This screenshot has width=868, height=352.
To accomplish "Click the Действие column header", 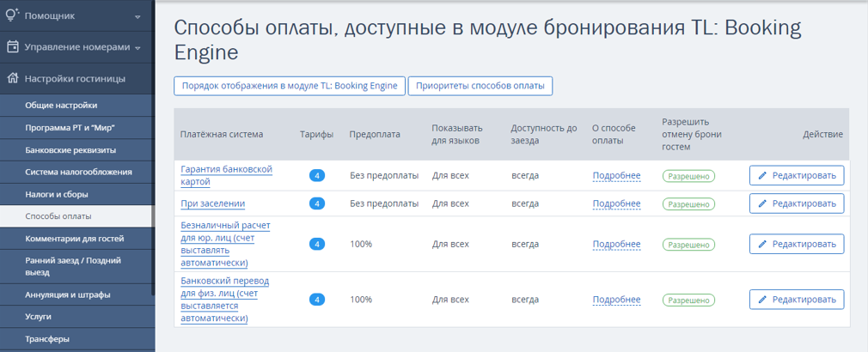I will (822, 134).
